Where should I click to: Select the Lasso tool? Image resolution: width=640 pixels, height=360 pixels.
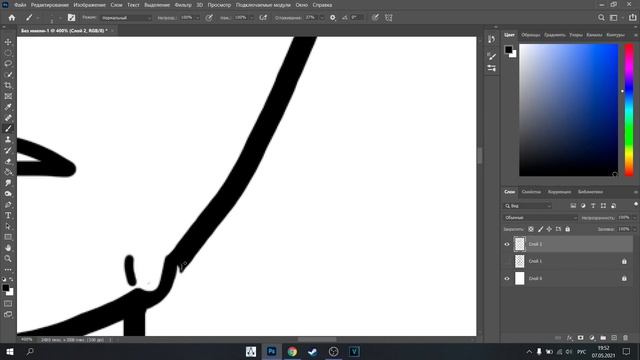pyautogui.click(x=8, y=64)
